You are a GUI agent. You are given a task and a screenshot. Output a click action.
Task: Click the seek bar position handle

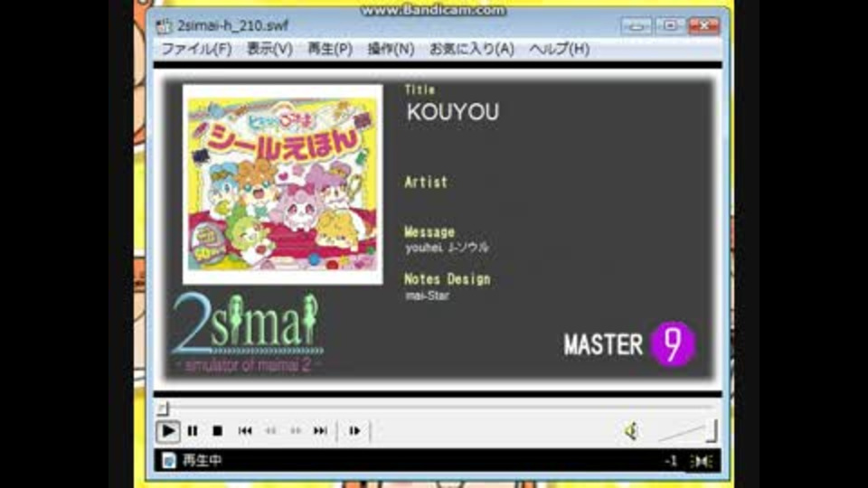pyautogui.click(x=162, y=408)
